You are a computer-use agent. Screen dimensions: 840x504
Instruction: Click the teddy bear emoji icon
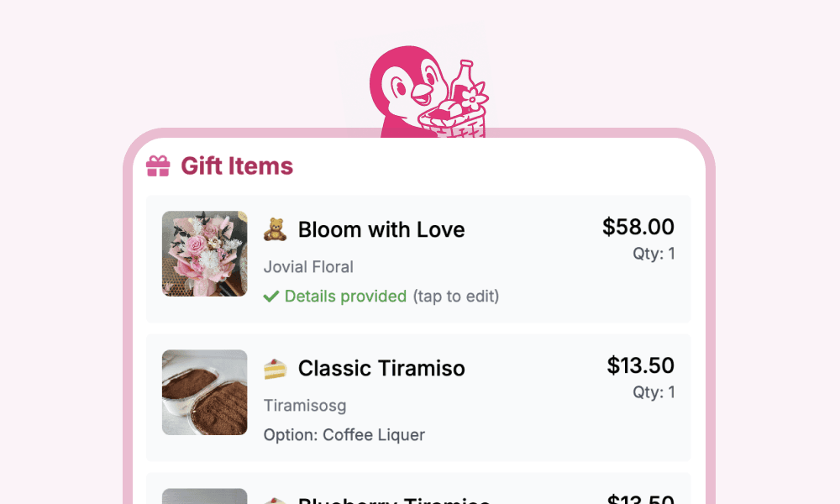point(275,229)
